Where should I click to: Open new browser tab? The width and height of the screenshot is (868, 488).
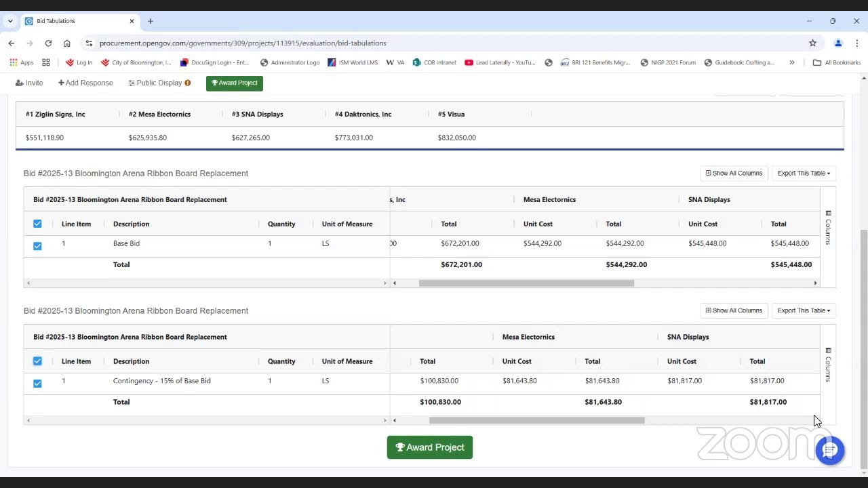click(x=151, y=21)
